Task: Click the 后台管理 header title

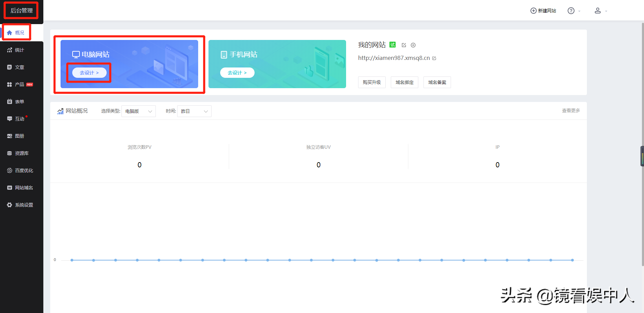Action: tap(22, 11)
